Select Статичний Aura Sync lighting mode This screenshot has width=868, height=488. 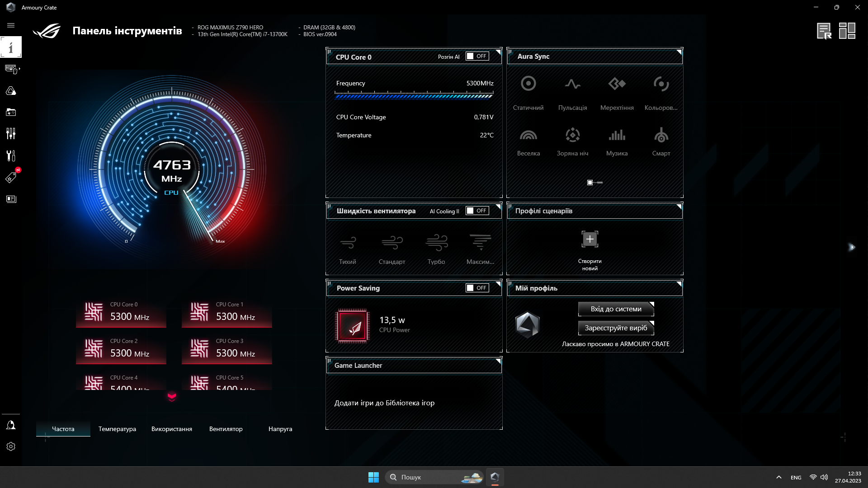click(x=528, y=92)
